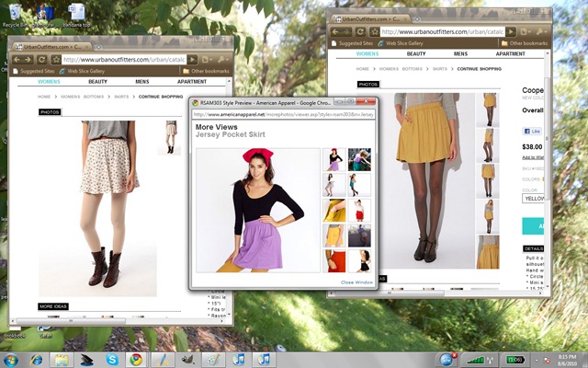Click the Windows Start orb
Viewport: 588px width, 368px height.
[11, 360]
